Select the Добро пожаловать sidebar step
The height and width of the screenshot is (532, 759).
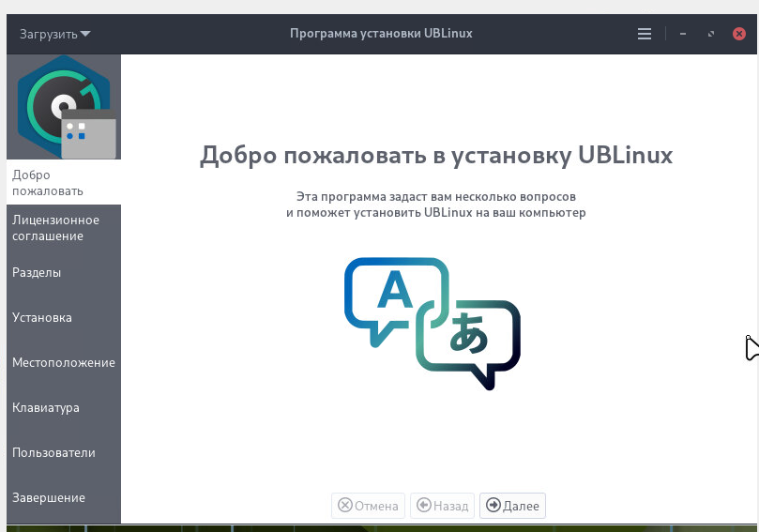point(64,183)
